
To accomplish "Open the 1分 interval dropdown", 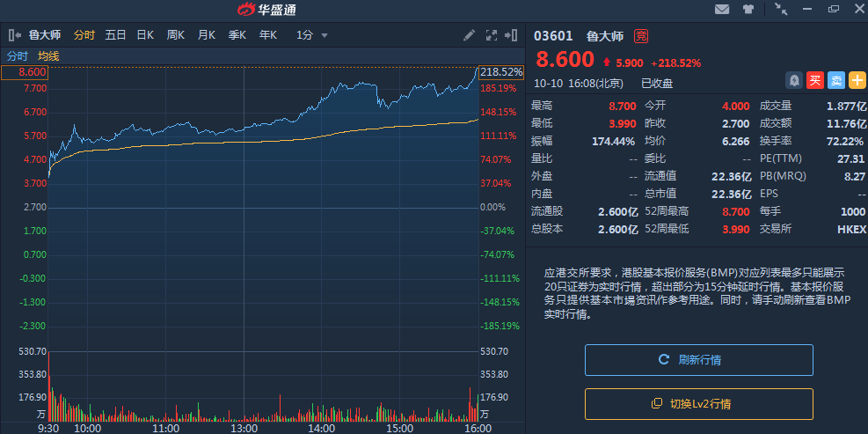I will click(312, 35).
